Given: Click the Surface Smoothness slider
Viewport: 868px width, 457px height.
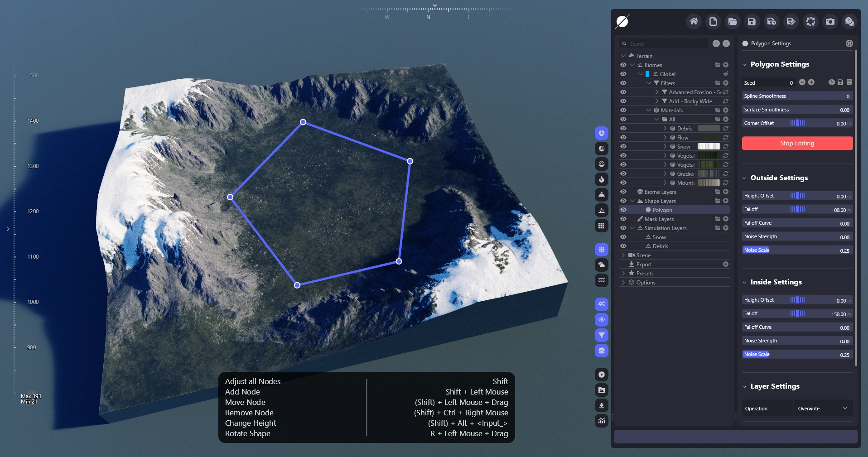Looking at the screenshot, I should (797, 110).
